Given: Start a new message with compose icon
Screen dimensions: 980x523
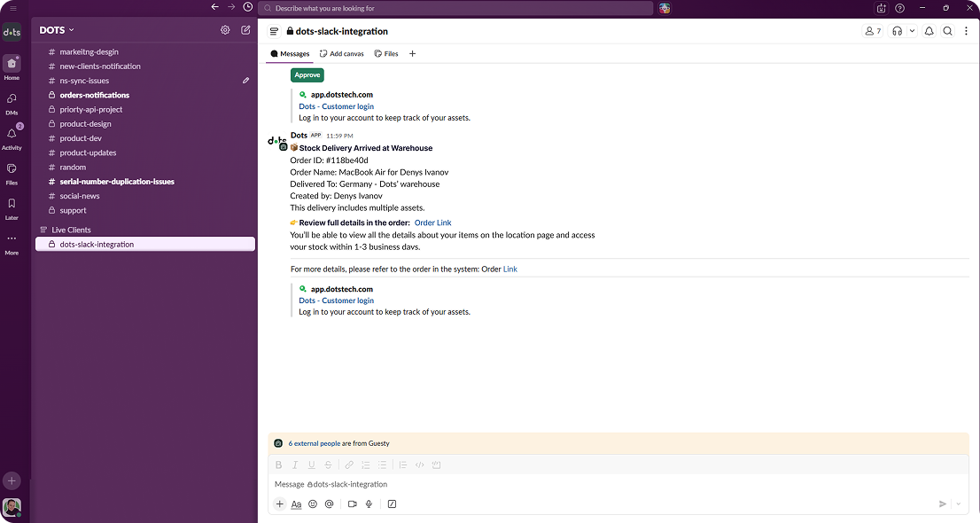Looking at the screenshot, I should point(245,30).
